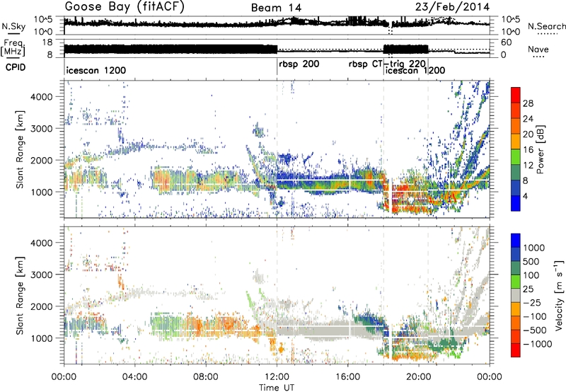Click the '12' tick on Power colorbar
The width and height of the screenshot is (566, 392).
(x=528, y=166)
